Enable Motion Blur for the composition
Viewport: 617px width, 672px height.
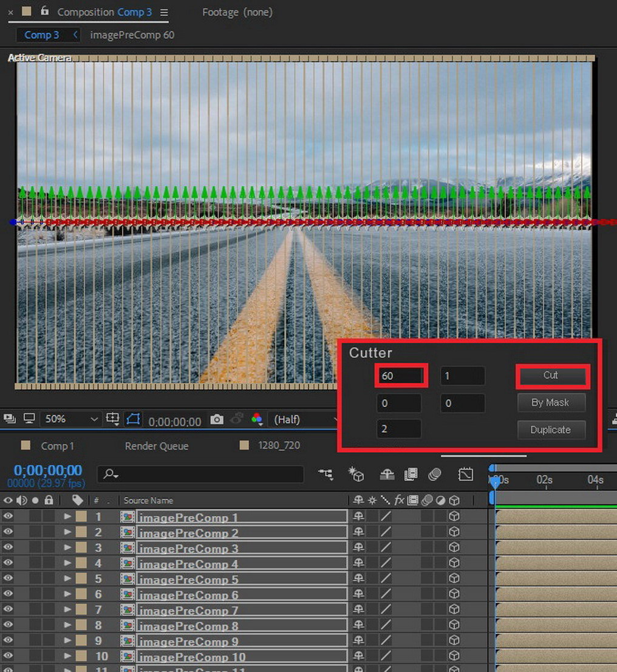434,474
